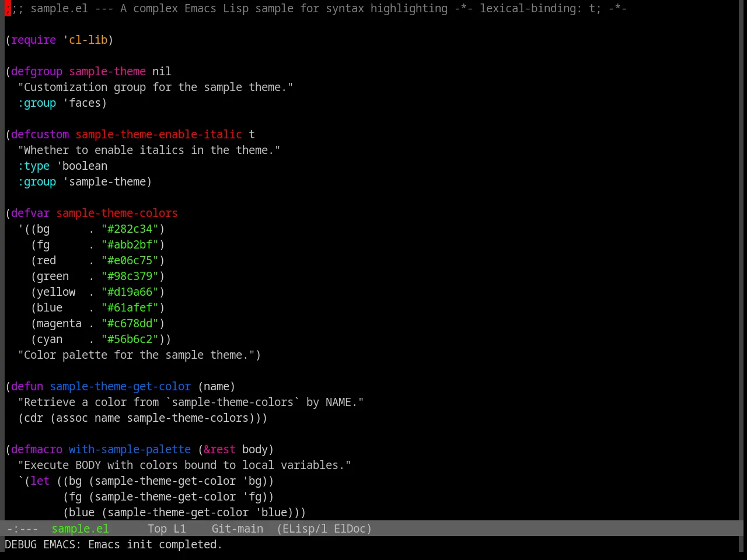Click the "#c678dd" color string
747x560 pixels.
pos(130,323)
